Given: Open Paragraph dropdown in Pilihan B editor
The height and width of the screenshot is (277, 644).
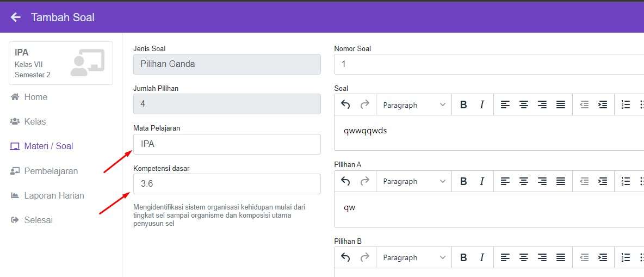Looking at the screenshot, I should point(413,257).
